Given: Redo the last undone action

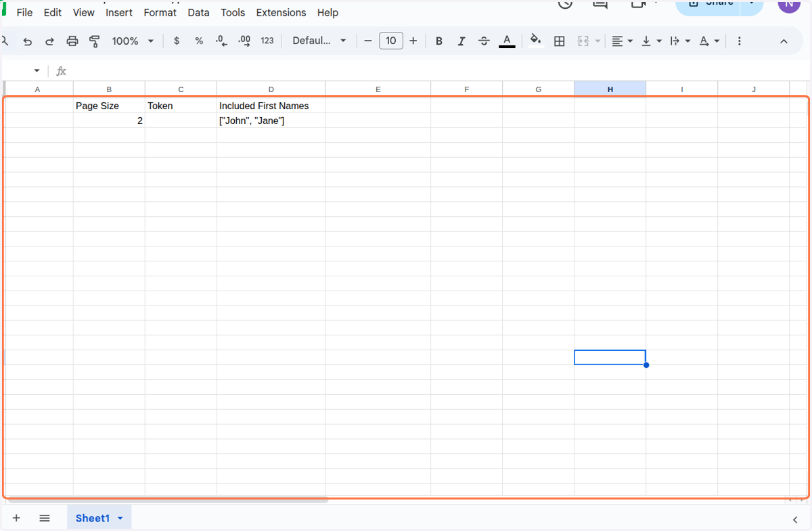Looking at the screenshot, I should (49, 41).
